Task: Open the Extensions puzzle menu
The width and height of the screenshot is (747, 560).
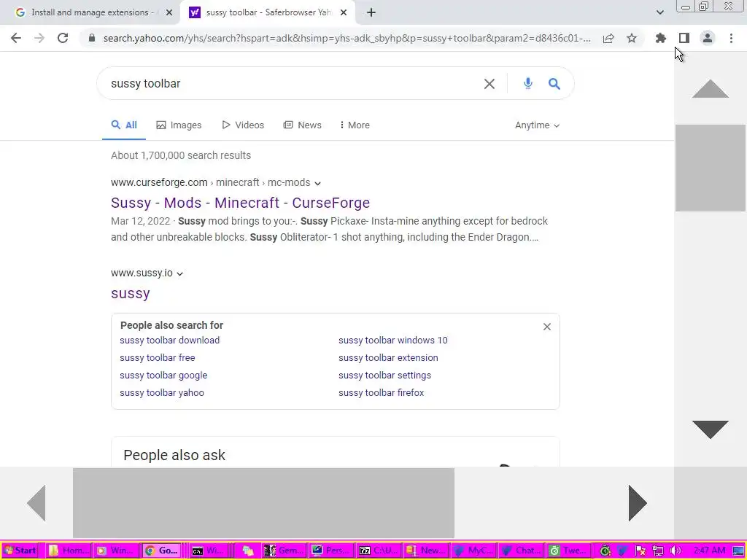Action: pyautogui.click(x=660, y=38)
